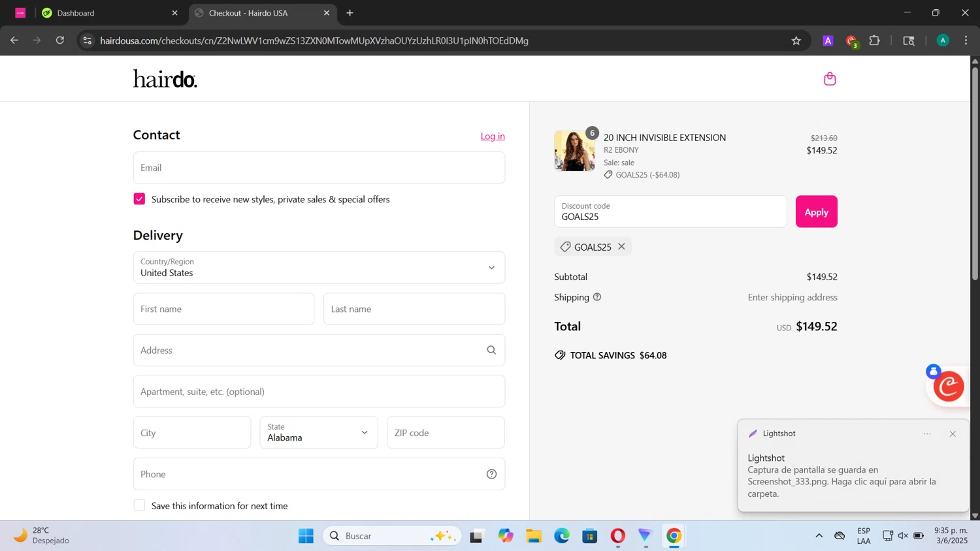Open Lightshot notification options ellipsis
Viewport: 980px width, 551px height.
(927, 433)
